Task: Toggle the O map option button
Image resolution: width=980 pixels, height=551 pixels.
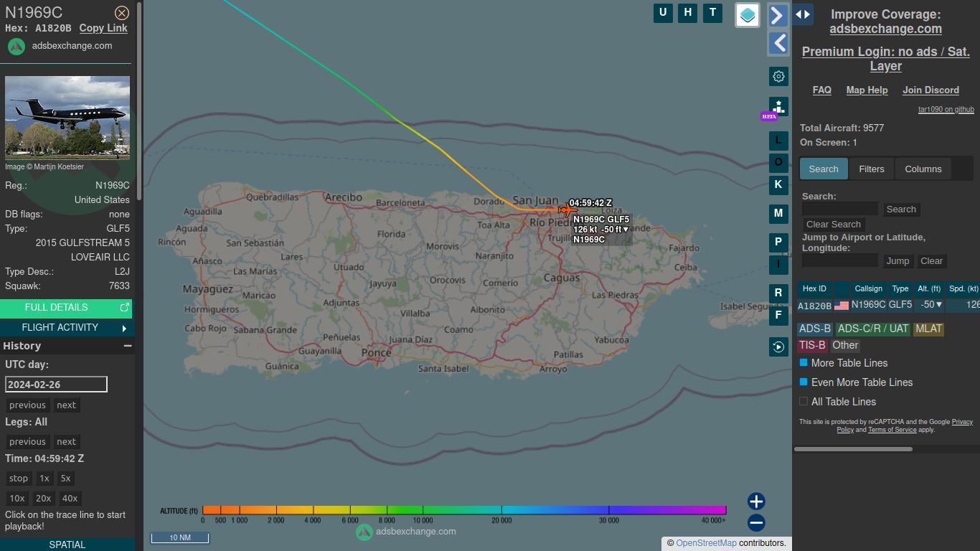Action: (x=778, y=163)
